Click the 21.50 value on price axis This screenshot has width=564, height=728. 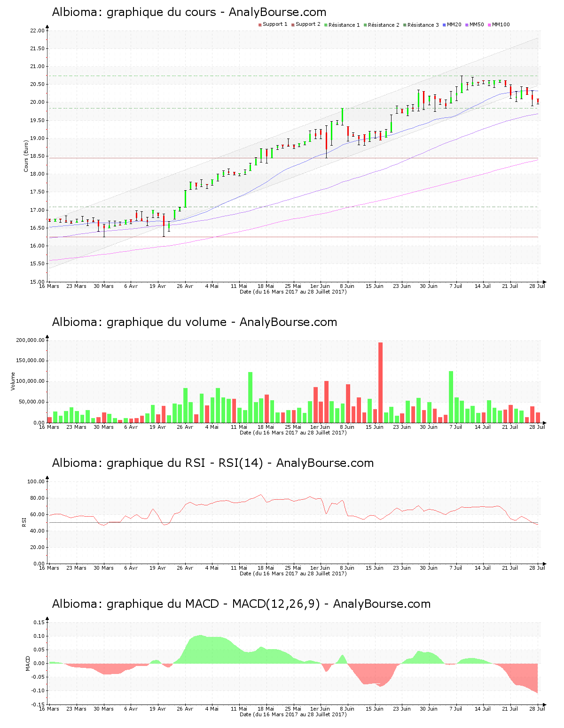pos(37,49)
